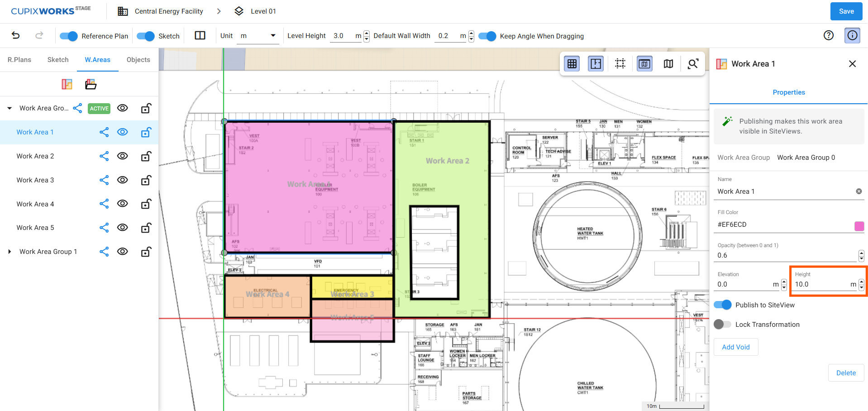Toggle the Reference Plan switch
This screenshot has width=868, height=411.
(69, 36)
